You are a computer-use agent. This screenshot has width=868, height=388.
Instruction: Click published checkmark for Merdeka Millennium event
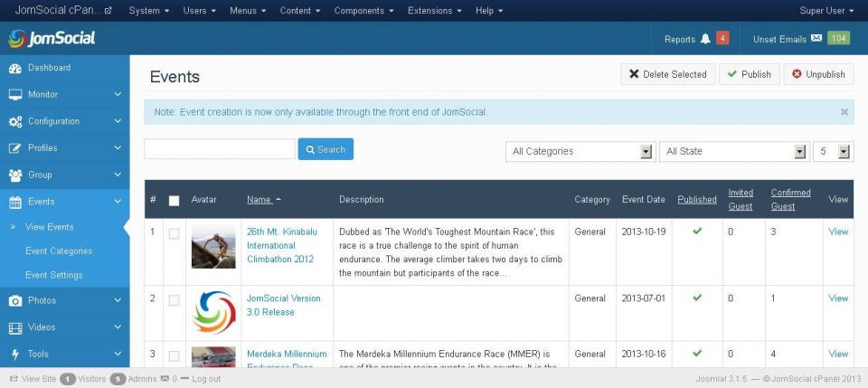click(x=697, y=353)
